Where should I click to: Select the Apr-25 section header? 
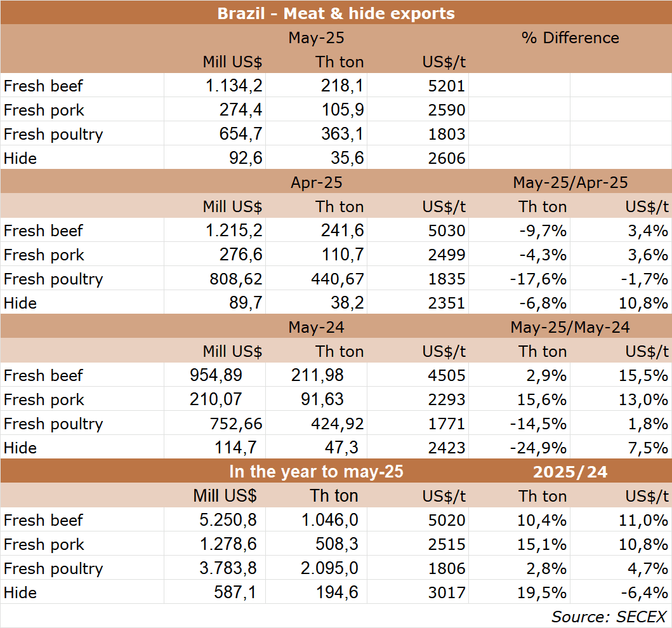tap(316, 183)
